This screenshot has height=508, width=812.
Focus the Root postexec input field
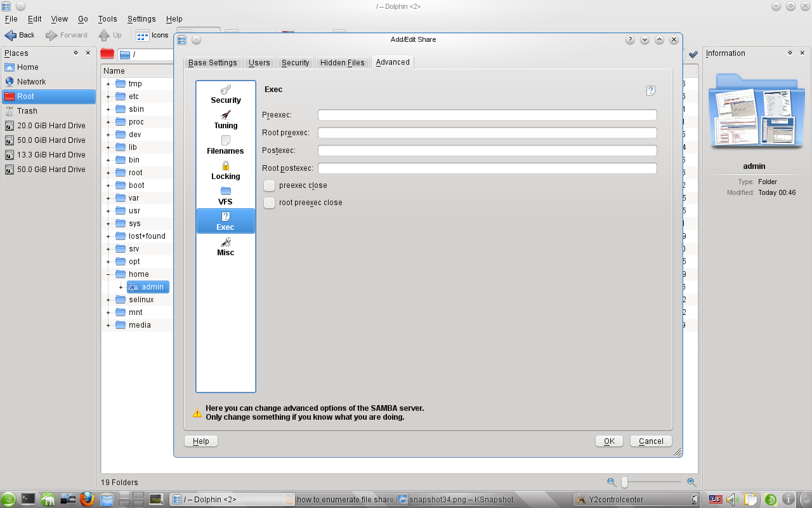coord(487,168)
